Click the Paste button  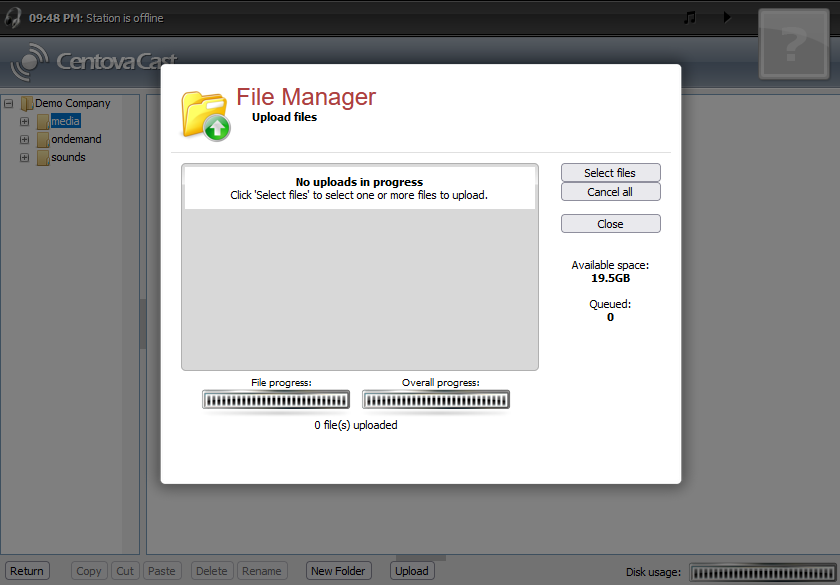click(x=162, y=571)
